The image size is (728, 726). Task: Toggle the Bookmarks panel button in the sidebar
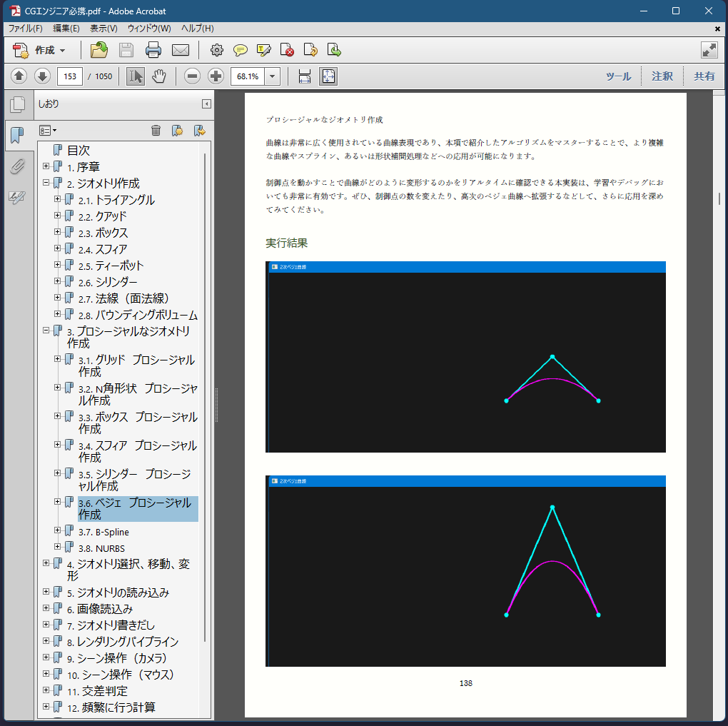click(17, 135)
